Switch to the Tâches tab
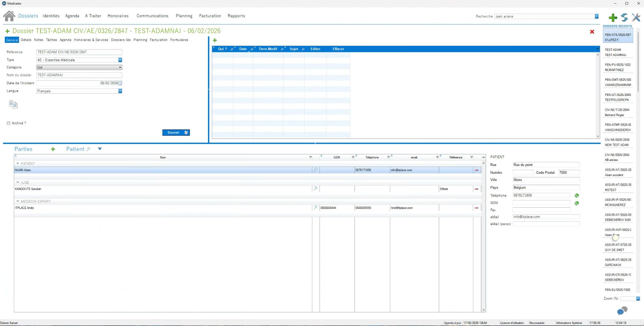Viewport: 644px width, 326px height. (x=51, y=40)
